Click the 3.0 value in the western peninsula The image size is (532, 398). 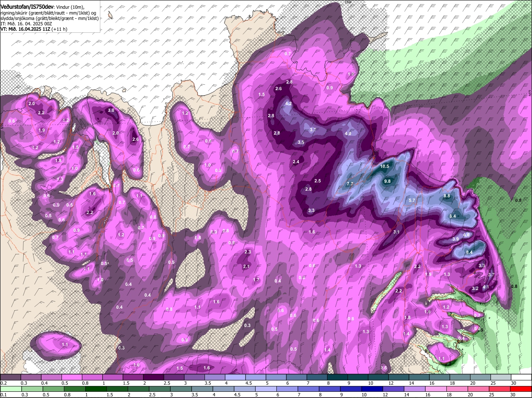[111, 111]
